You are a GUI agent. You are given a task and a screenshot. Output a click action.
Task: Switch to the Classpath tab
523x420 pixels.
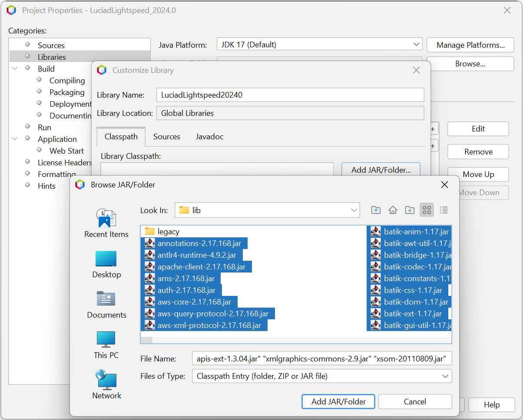121,137
